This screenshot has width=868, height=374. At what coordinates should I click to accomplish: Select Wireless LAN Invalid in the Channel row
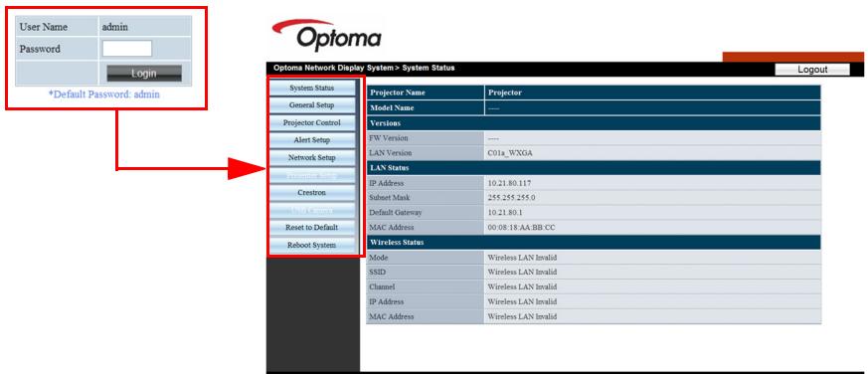tap(522, 287)
